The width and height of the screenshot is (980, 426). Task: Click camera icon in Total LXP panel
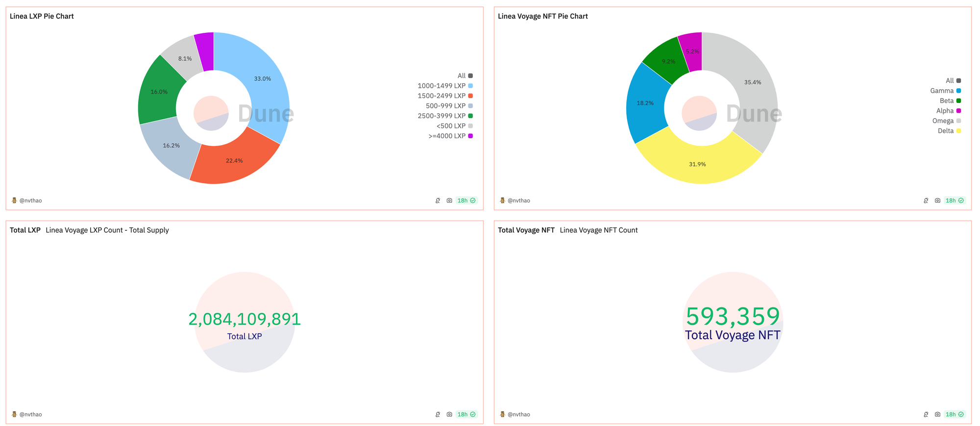coord(449,414)
